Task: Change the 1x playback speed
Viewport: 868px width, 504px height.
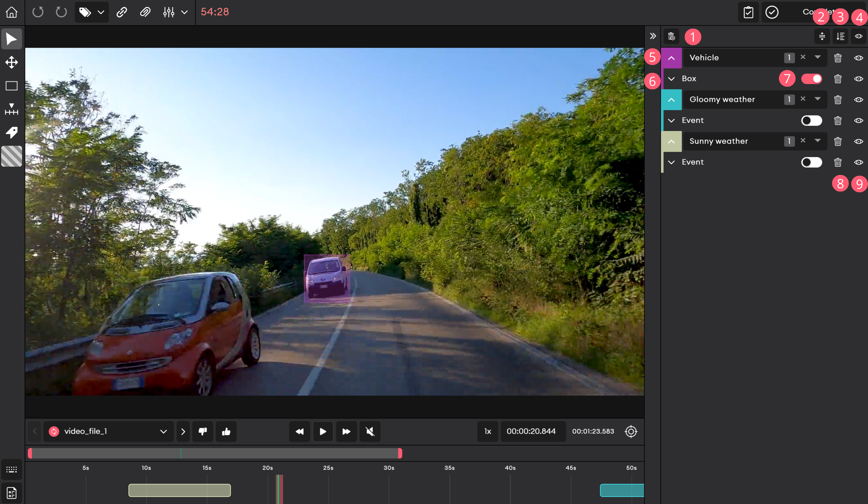Action: 487,431
